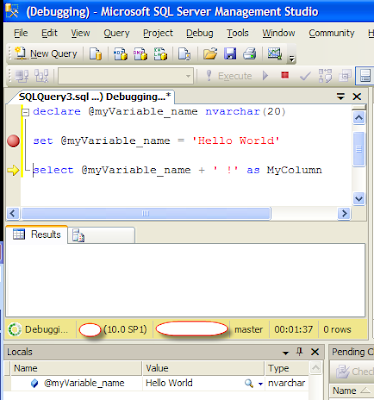Click the editor vertical scrollbar up arrow
This screenshot has height=400, width=374.
coord(359,118)
